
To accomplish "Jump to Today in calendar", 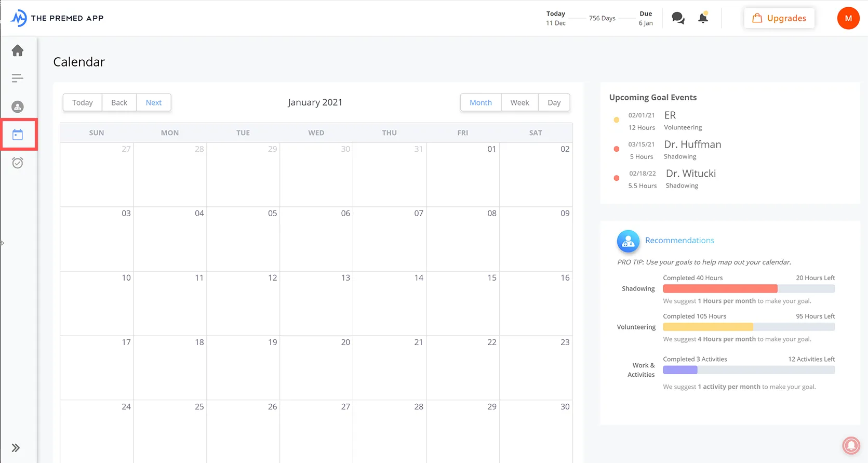I will point(83,102).
